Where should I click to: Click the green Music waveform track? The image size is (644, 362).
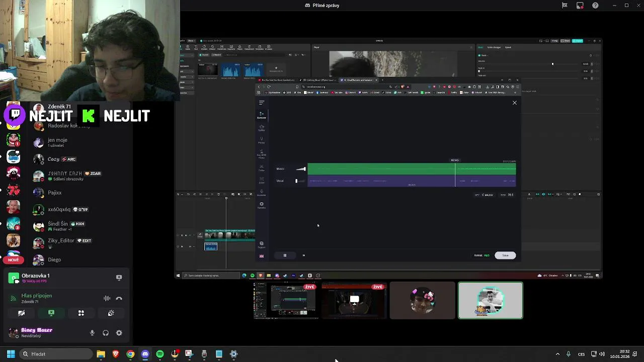[x=412, y=169]
